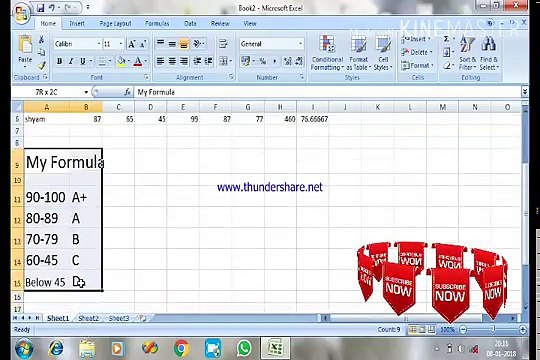
Task: Decrease the cell indent
Action: click(x=197, y=61)
